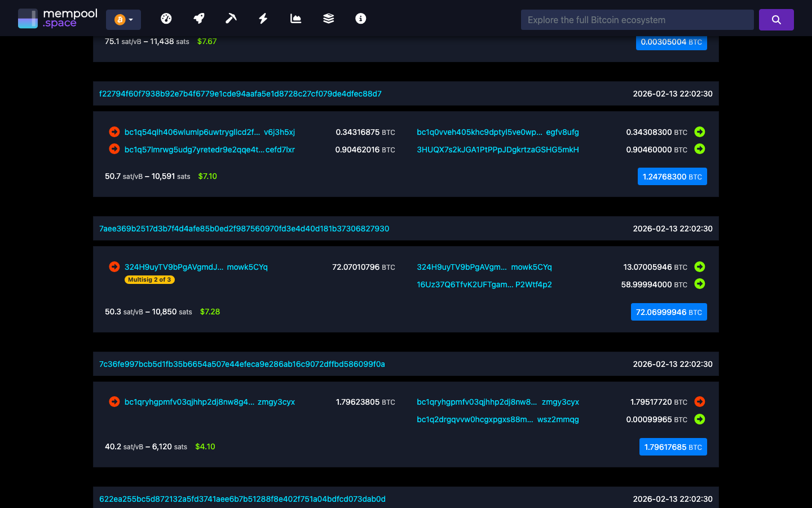Open the Bitcoin network selector dropdown
Image resolution: width=812 pixels, height=508 pixels.
coord(123,19)
